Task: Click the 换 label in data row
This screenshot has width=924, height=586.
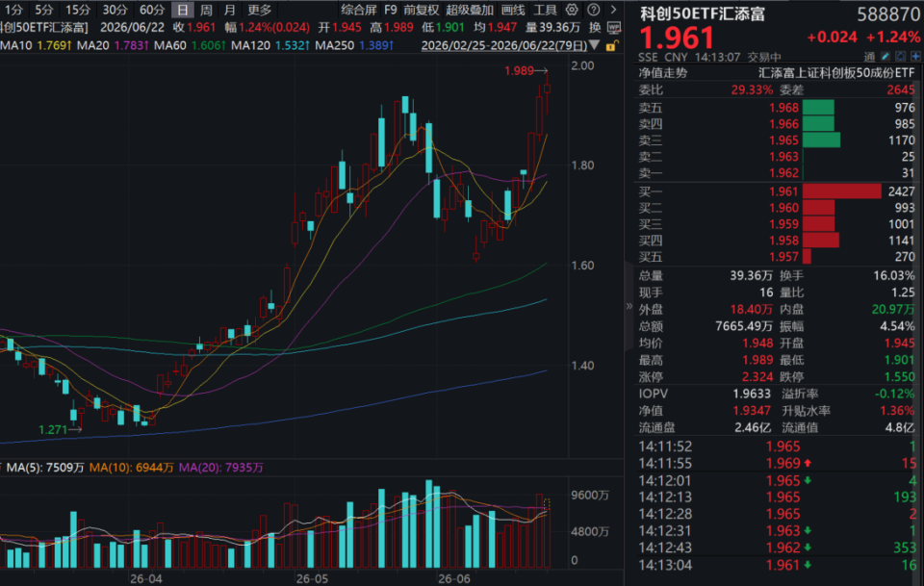Action: tap(595, 27)
